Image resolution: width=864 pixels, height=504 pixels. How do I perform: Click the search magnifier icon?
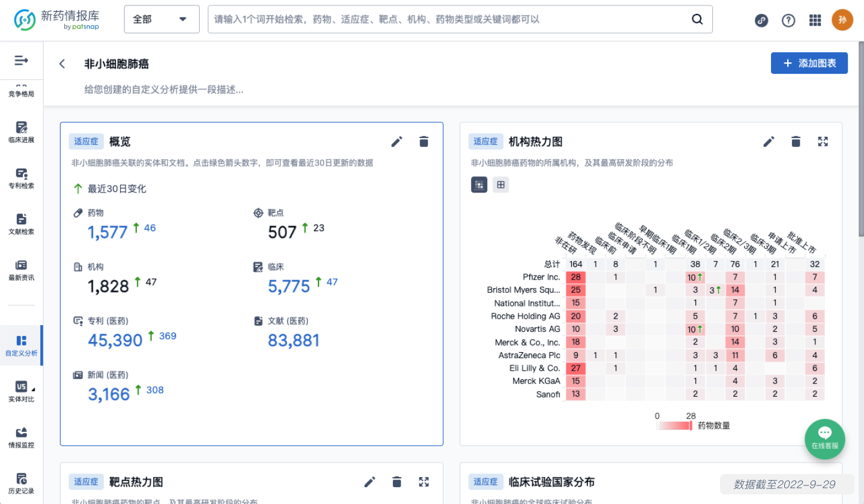click(x=697, y=19)
